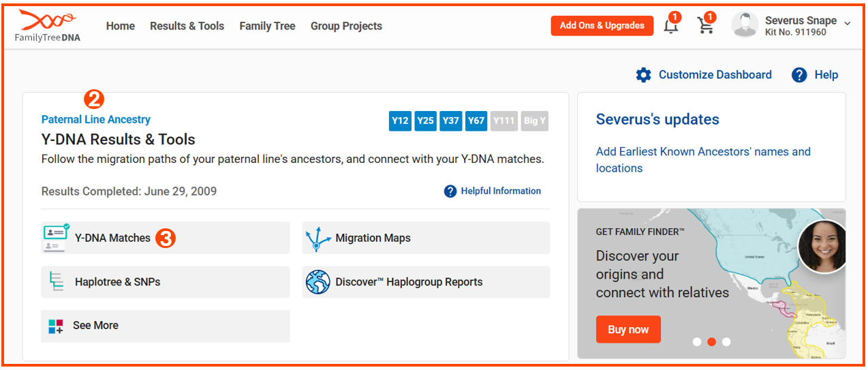Click the Discover Haplogroup Reports globe icon
This screenshot has width=868, height=370.
pos(317,282)
